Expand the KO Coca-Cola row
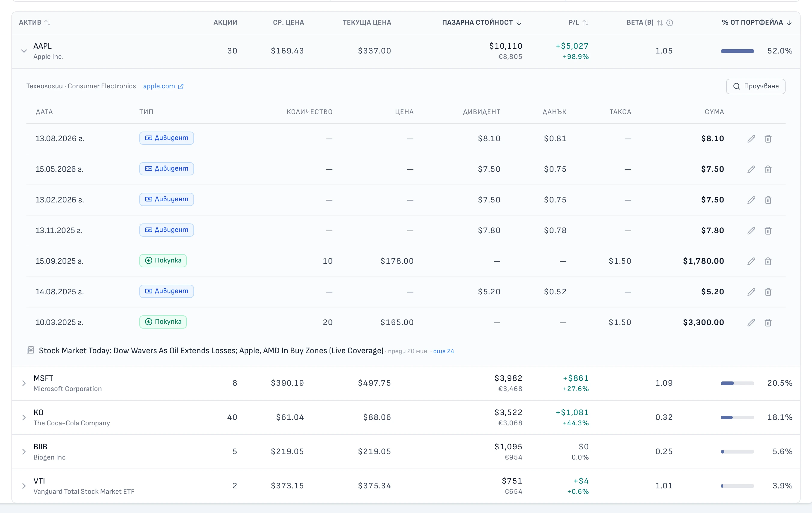 tap(24, 417)
